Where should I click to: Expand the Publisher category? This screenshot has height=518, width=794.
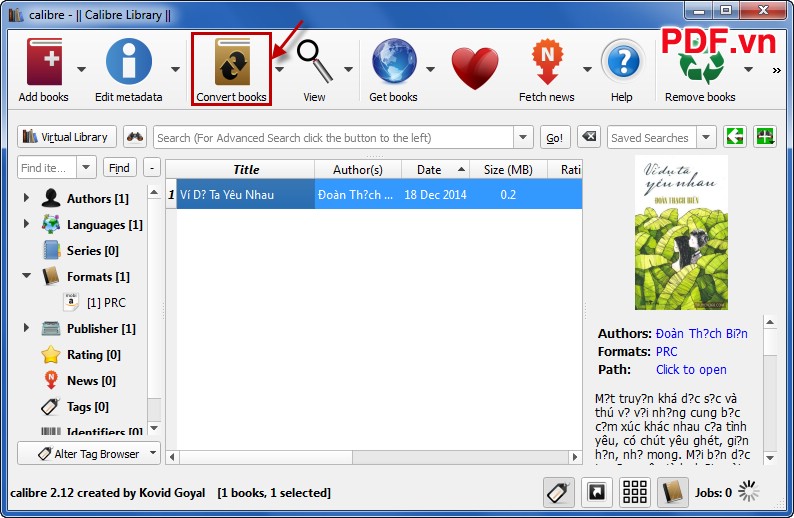[x=26, y=328]
